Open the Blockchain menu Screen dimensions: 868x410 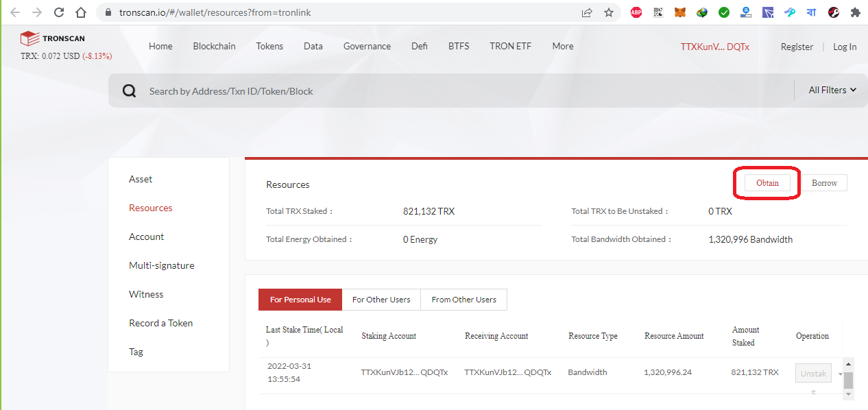tap(214, 46)
